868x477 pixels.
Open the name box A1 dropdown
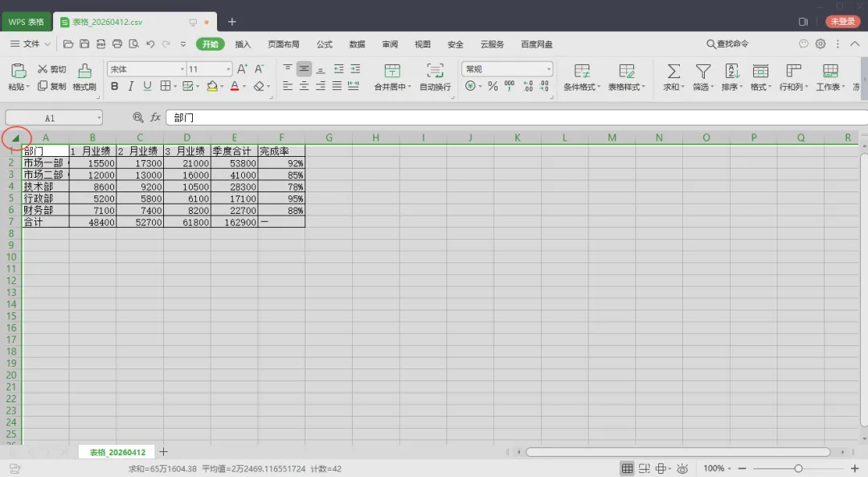99,117
